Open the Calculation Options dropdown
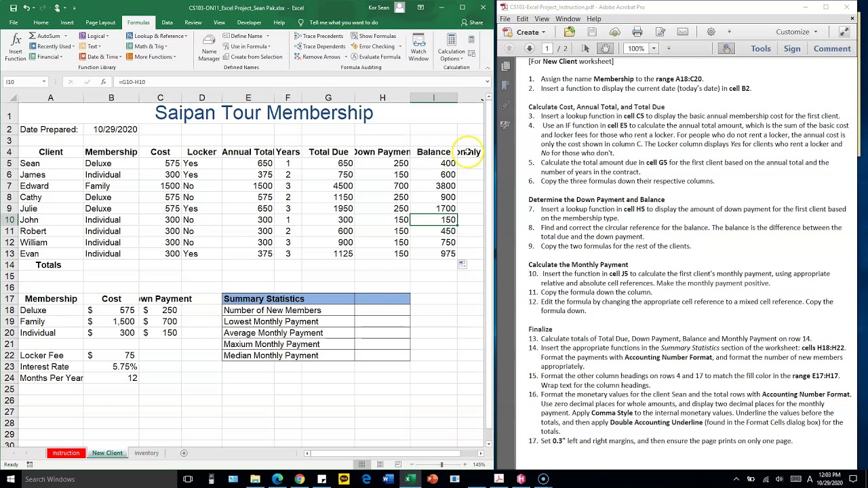868x488 pixels. click(x=452, y=47)
